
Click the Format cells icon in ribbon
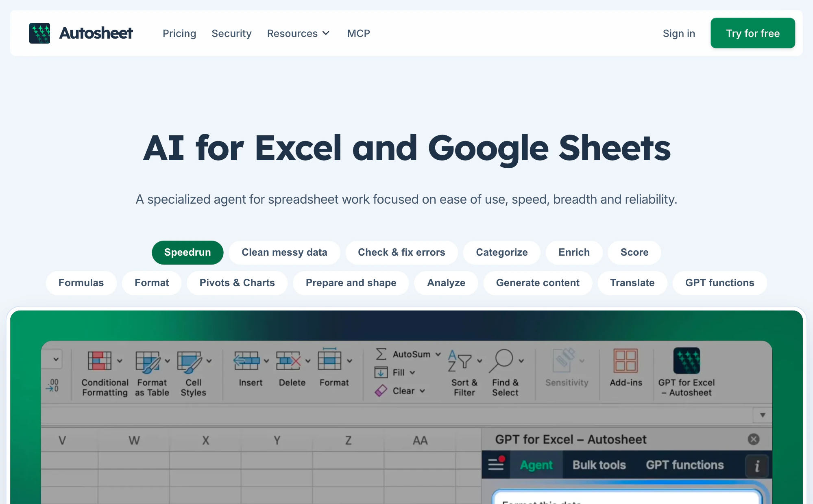330,359
